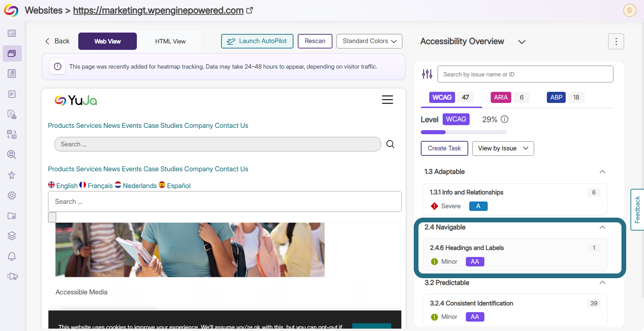Viewport: 644px width, 331px height.
Task: Collapse the 2.4 Navigable section
Action: [602, 227]
